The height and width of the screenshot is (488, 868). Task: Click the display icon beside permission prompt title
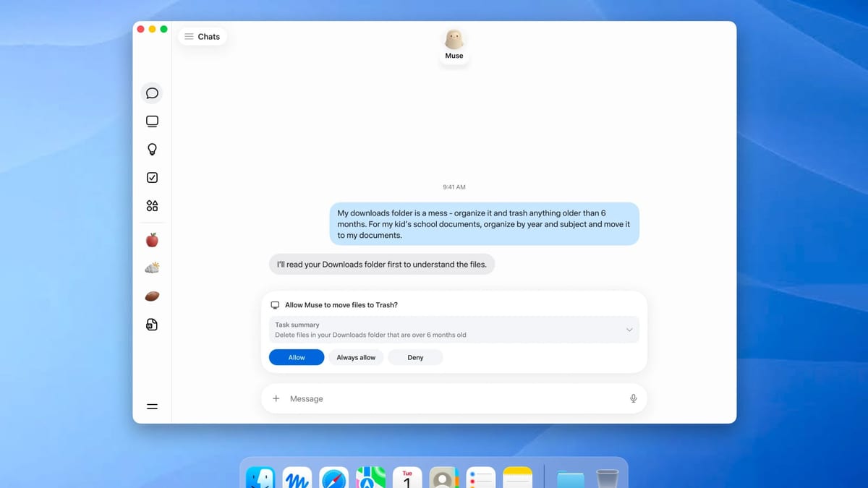[275, 305]
